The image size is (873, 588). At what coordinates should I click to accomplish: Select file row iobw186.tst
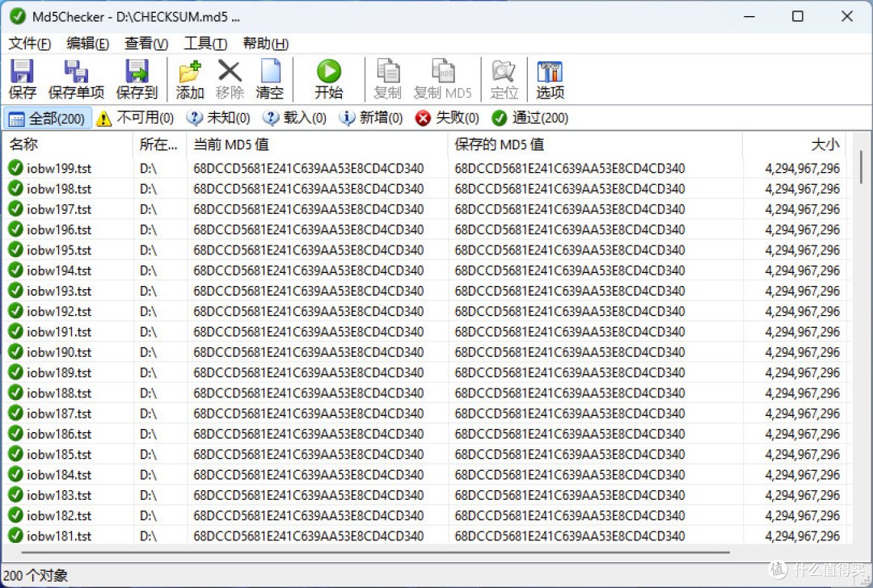[427, 434]
